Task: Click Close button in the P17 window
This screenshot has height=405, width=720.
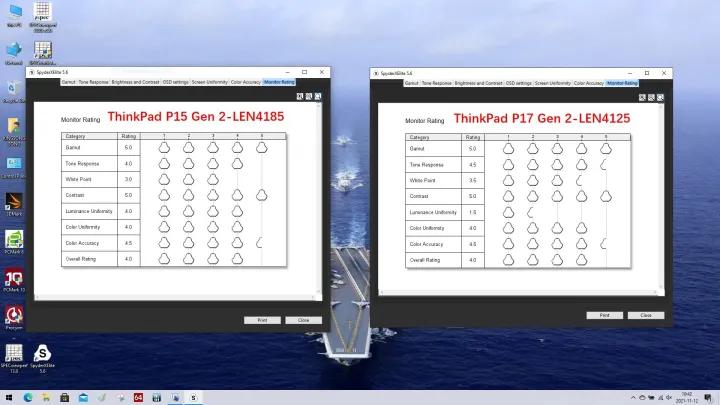Action: [x=646, y=315]
